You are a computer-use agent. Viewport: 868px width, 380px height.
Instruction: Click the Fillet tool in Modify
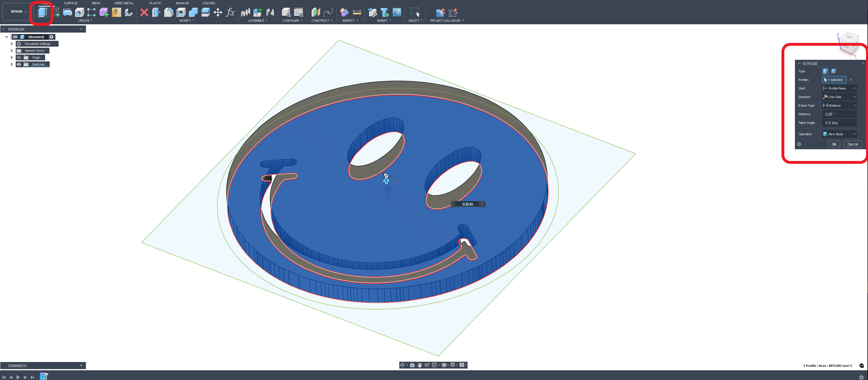pyautogui.click(x=169, y=13)
